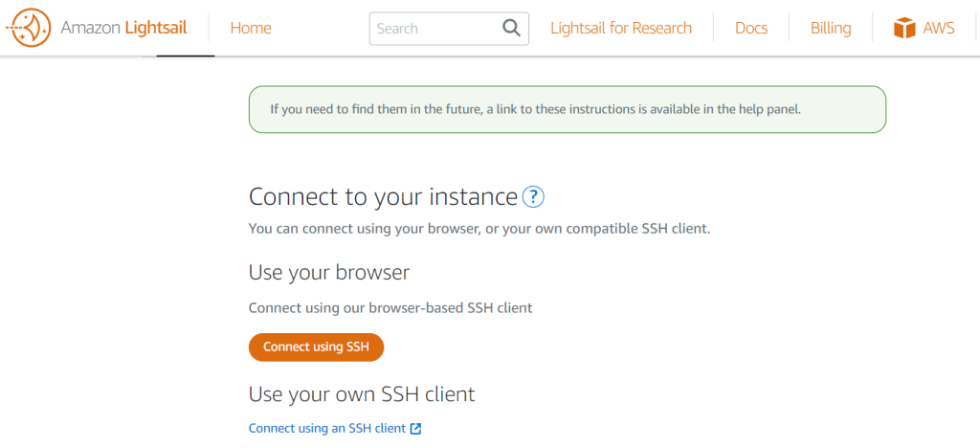This screenshot has height=448, width=980.
Task: Click the browser-based SSH client description text
Action: tap(390, 308)
